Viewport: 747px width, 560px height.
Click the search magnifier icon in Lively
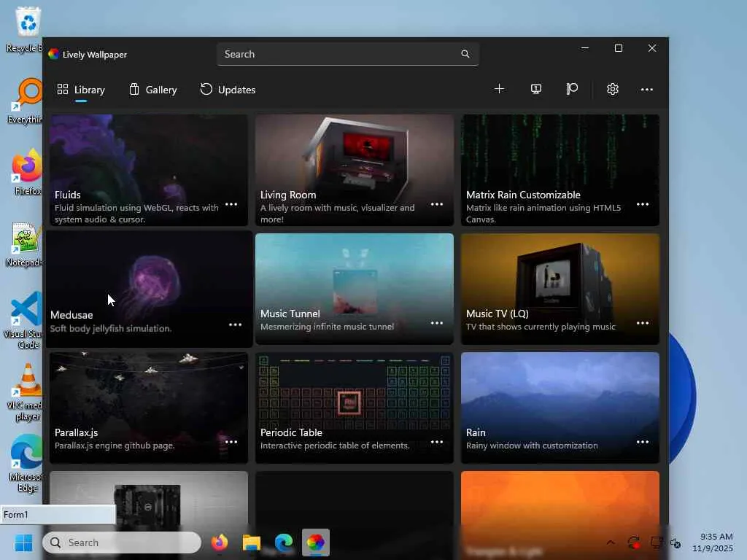click(x=465, y=54)
